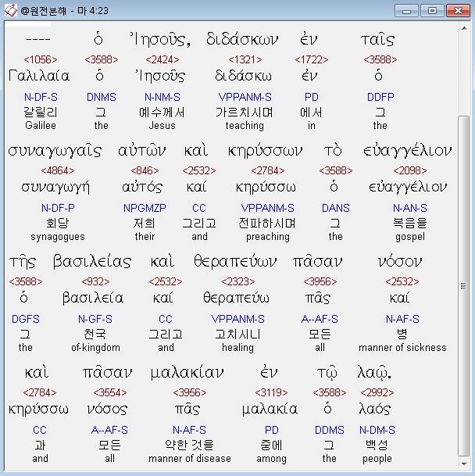Click the scrollbar up arrow
This screenshot has height=476, width=475.
click(464, 29)
